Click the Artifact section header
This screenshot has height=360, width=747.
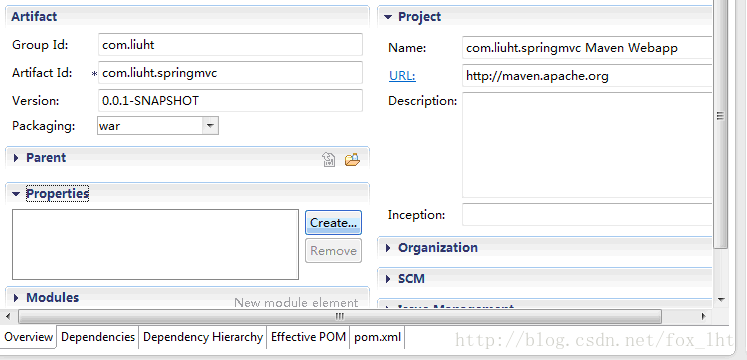click(187, 16)
